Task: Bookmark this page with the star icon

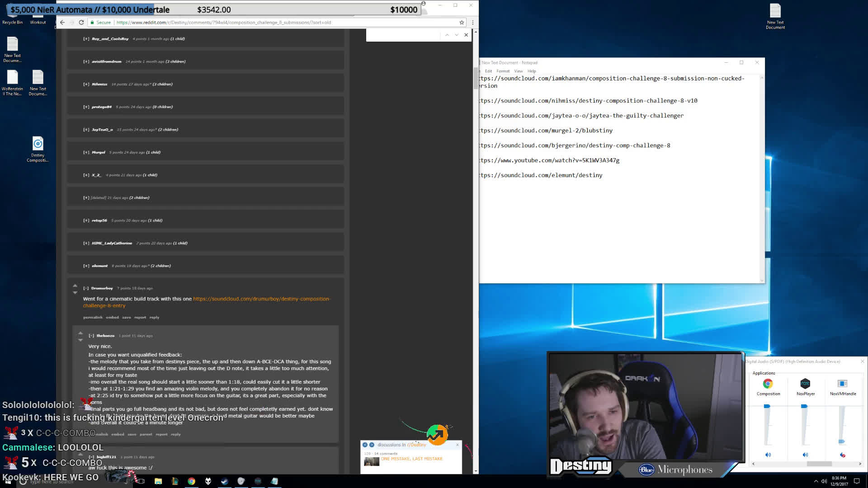Action: click(x=462, y=22)
